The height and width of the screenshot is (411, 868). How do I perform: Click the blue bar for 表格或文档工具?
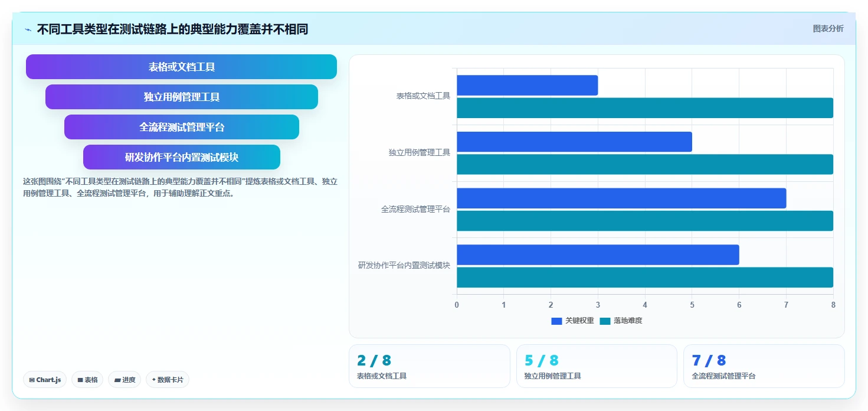pos(527,85)
